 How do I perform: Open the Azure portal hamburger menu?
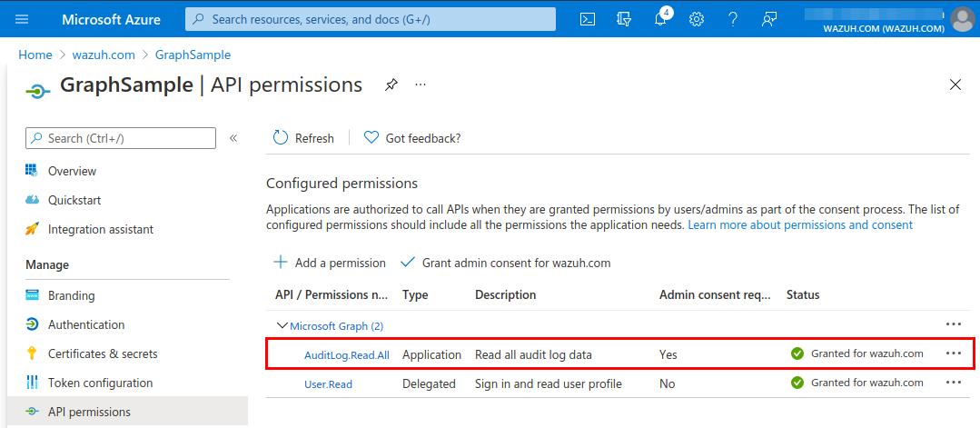pos(22,19)
